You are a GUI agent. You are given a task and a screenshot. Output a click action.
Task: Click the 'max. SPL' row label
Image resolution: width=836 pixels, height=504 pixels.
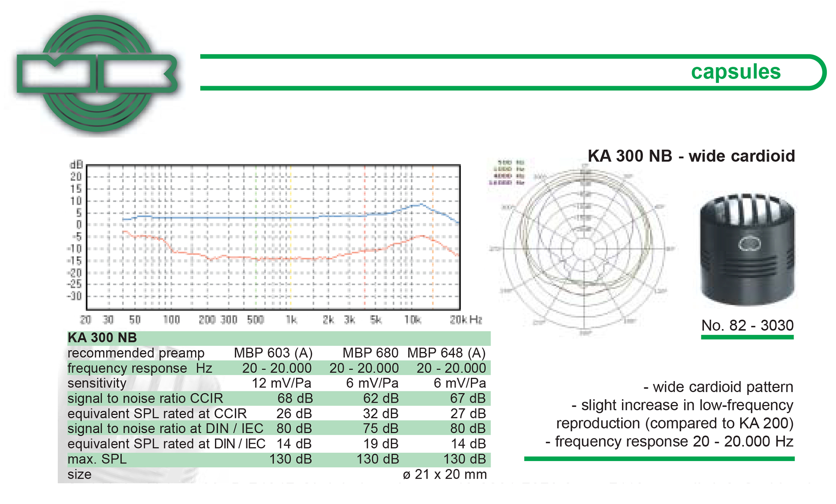pos(97,459)
